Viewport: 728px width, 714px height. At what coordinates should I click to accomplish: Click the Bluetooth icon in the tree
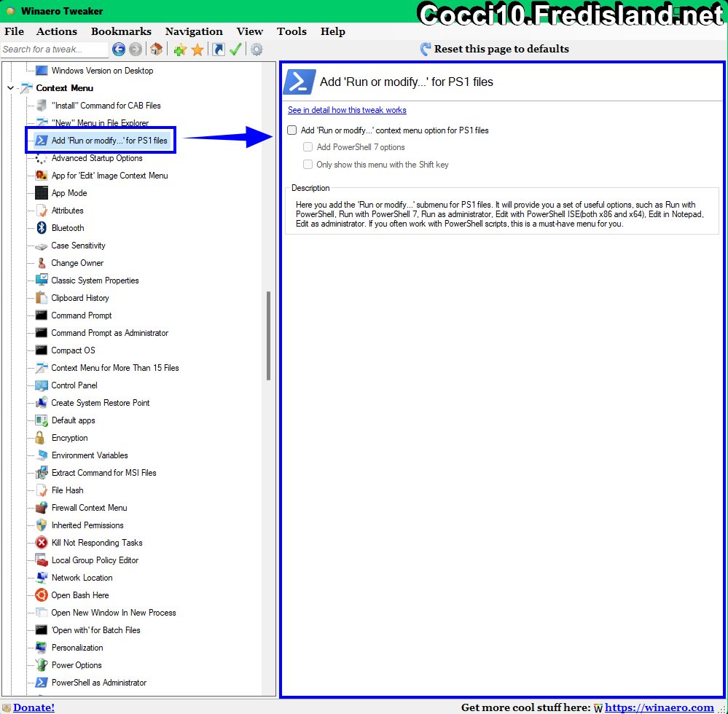[42, 228]
